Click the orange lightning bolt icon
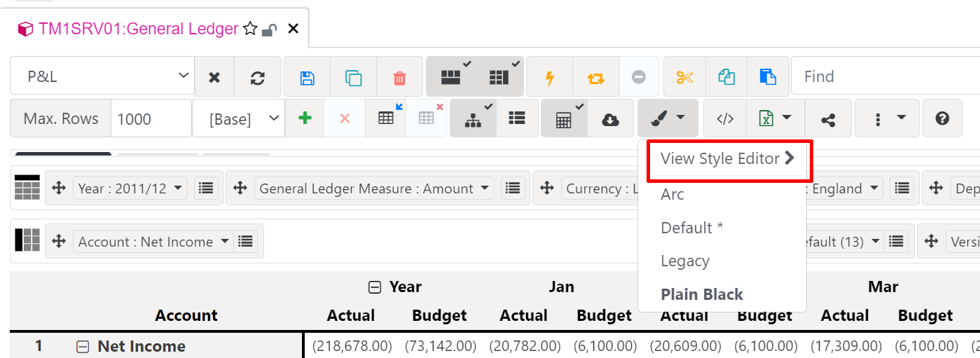Viewport: 980px width, 358px height. click(x=549, y=77)
